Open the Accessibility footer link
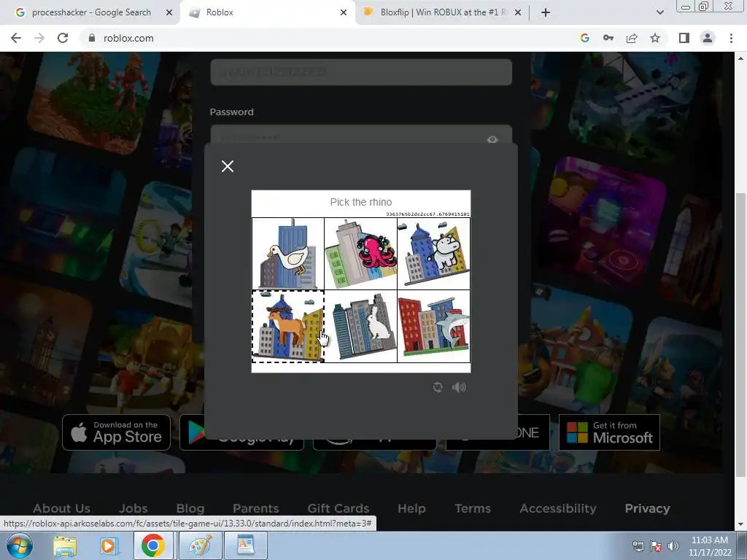Screen dimensions: 747x560 tap(558, 508)
